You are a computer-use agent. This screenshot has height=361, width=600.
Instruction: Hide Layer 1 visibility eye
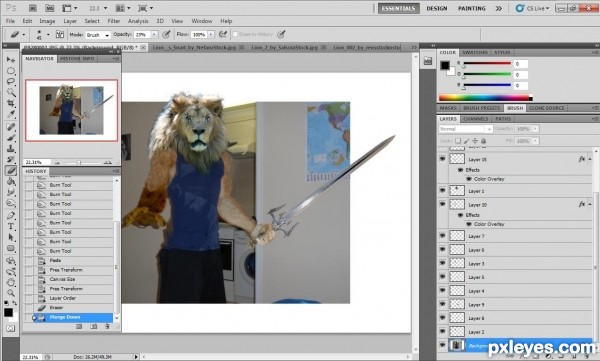tap(442, 190)
